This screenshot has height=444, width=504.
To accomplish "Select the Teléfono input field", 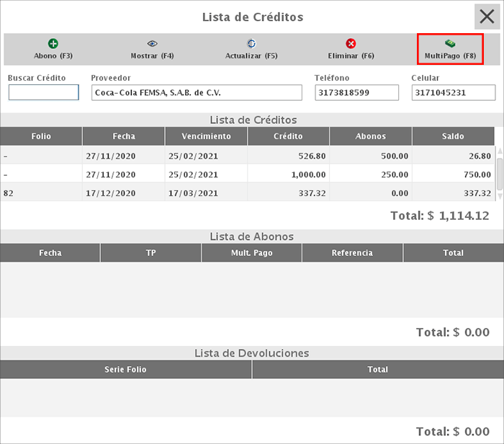I will (356, 93).
